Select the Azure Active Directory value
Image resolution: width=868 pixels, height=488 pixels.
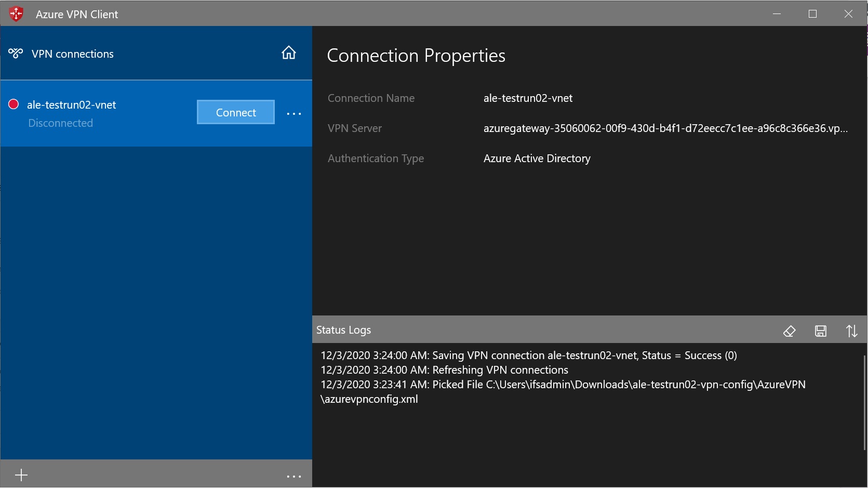pos(537,159)
